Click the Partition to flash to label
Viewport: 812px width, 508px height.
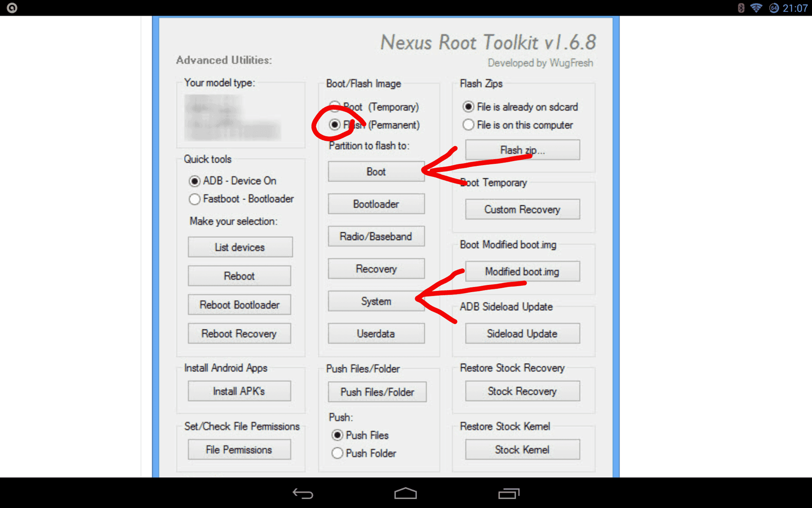click(x=369, y=146)
